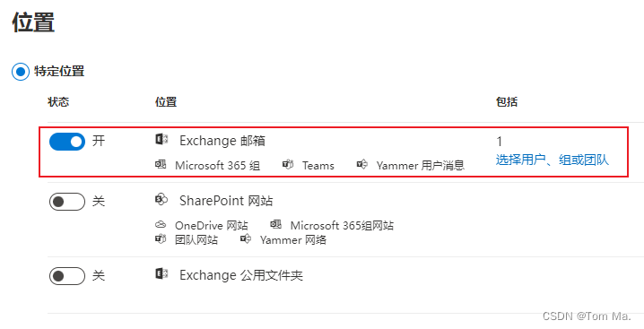Click the Exchange 邮箱 icon
This screenshot has height=329, width=644.
tap(161, 140)
